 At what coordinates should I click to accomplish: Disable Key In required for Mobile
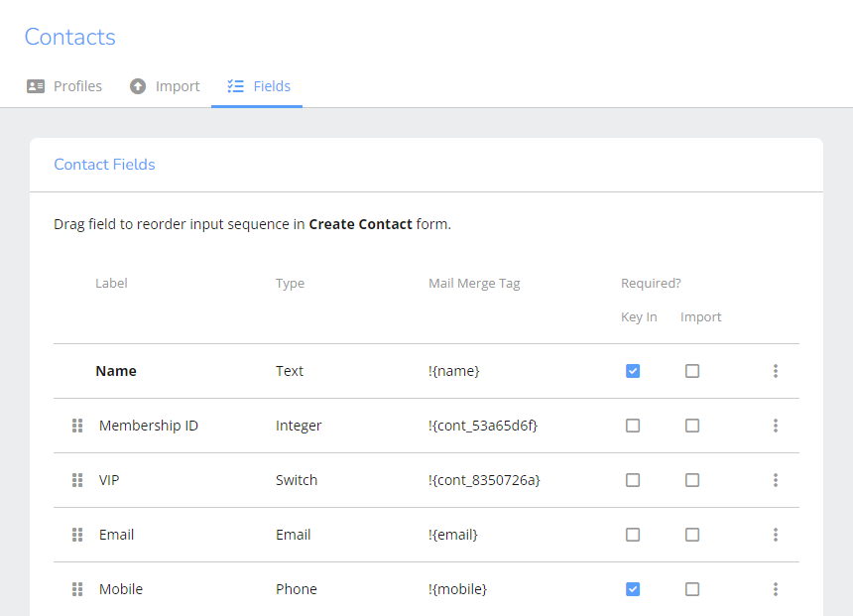pos(633,589)
